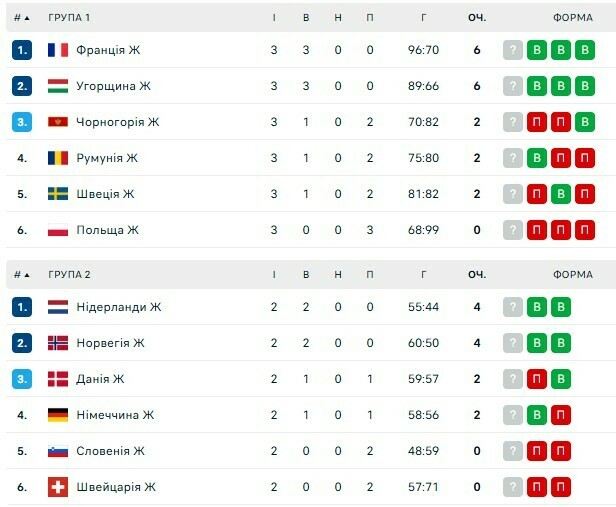
Task: Open the Данія Ж team link
Action: click(x=100, y=379)
